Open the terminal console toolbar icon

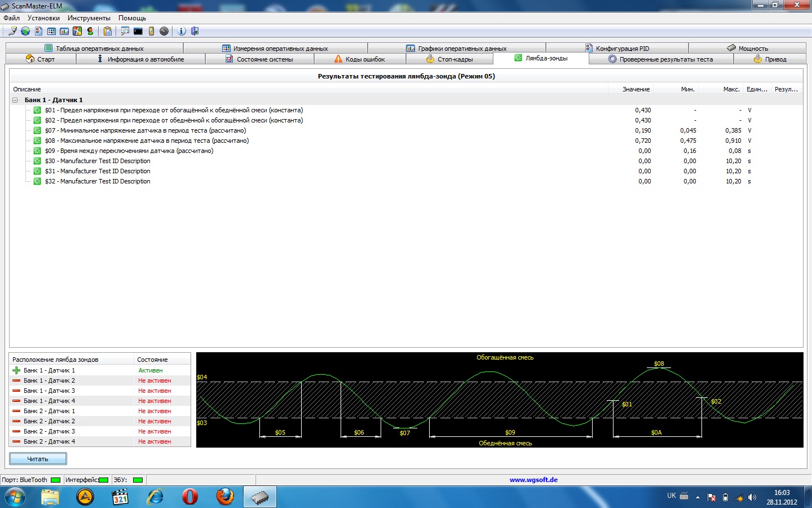[x=138, y=31]
